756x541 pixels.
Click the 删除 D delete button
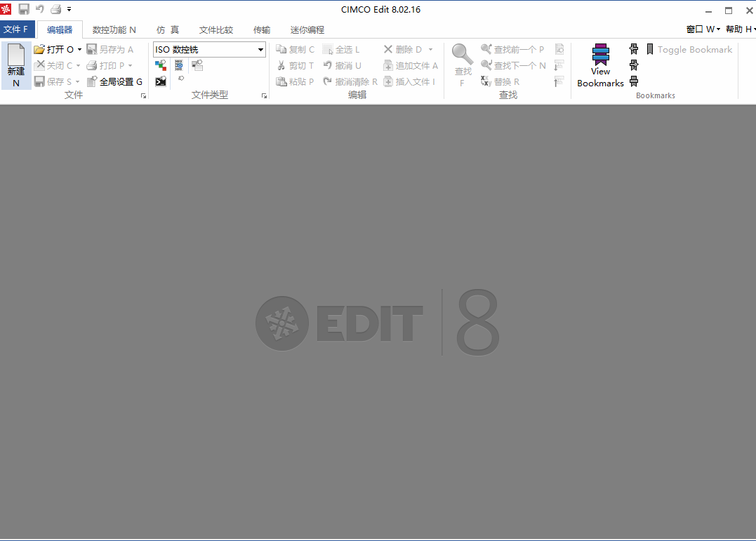(x=403, y=49)
